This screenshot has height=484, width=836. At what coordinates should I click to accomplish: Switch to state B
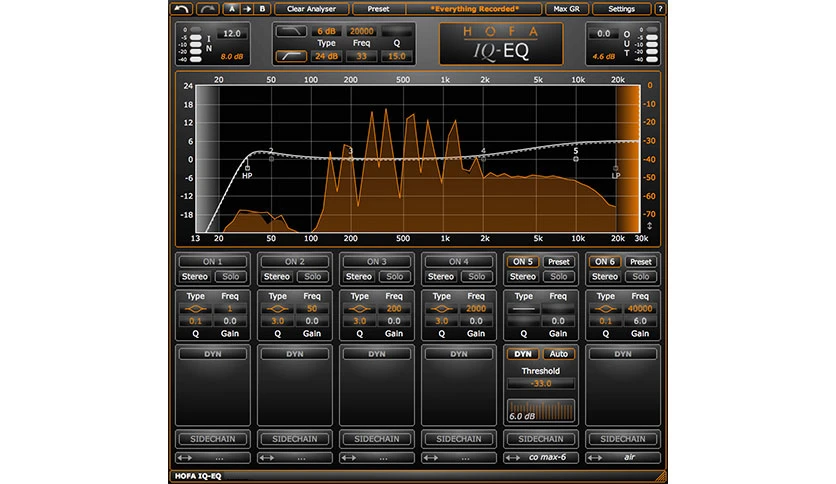[262, 9]
